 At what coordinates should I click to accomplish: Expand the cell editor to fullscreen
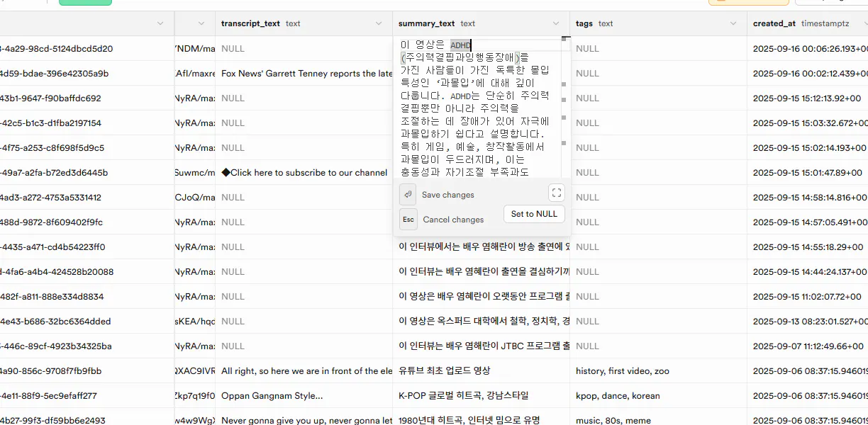point(557,192)
